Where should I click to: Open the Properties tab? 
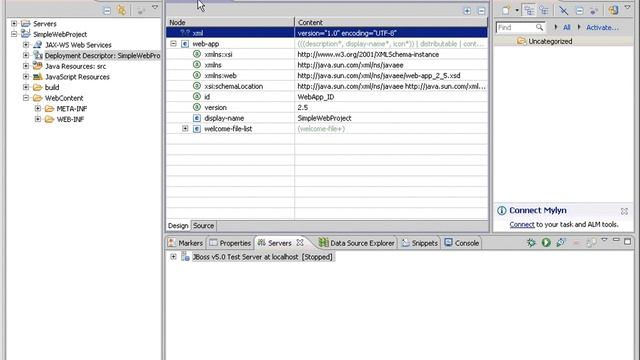[x=230, y=243]
